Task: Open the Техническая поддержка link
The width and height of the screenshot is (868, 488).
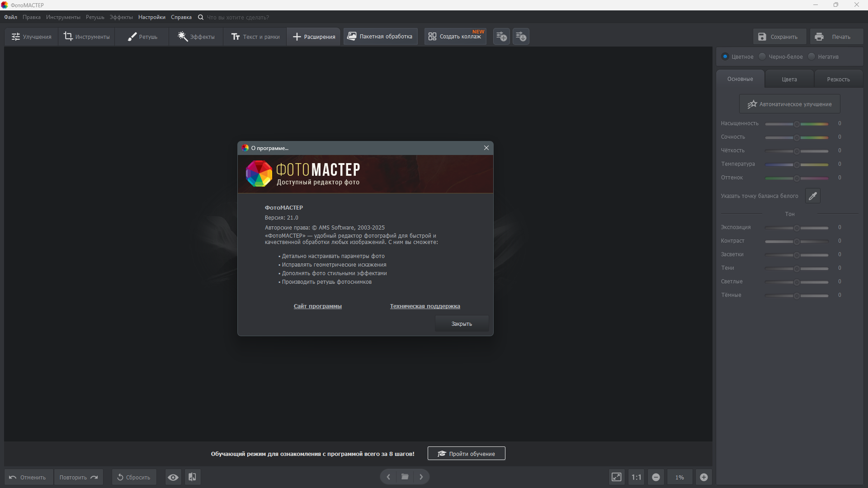Action: click(x=425, y=306)
